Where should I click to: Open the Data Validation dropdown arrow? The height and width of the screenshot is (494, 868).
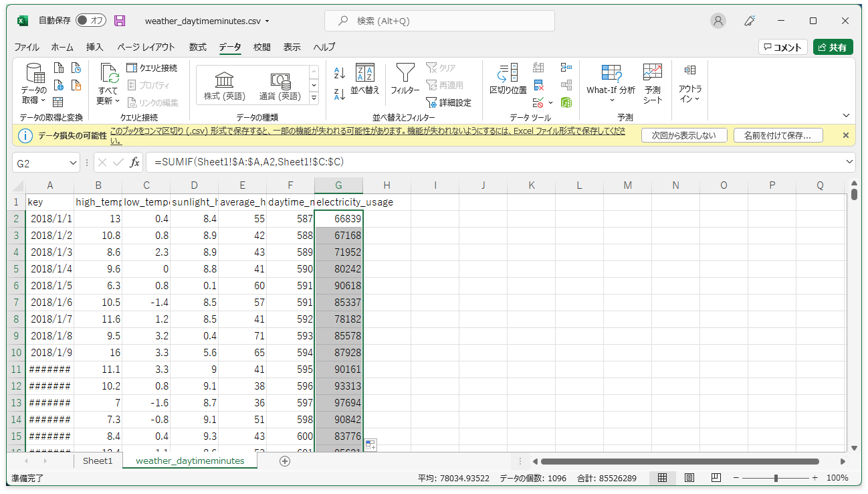550,102
